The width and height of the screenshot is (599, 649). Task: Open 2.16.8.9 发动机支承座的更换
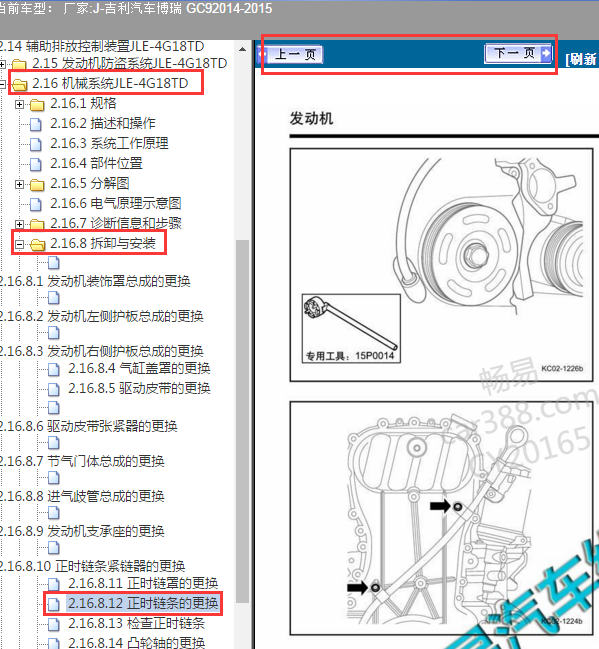pyautogui.click(x=82, y=531)
